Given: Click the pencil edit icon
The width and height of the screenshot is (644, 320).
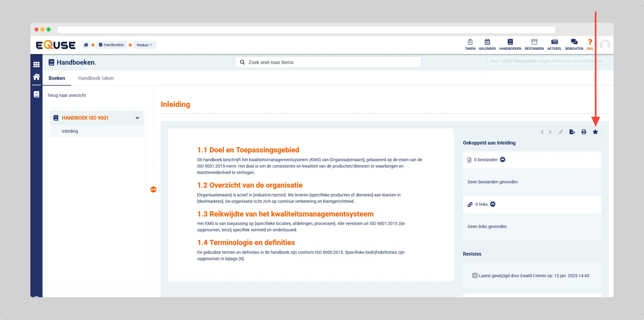Looking at the screenshot, I should (x=560, y=132).
